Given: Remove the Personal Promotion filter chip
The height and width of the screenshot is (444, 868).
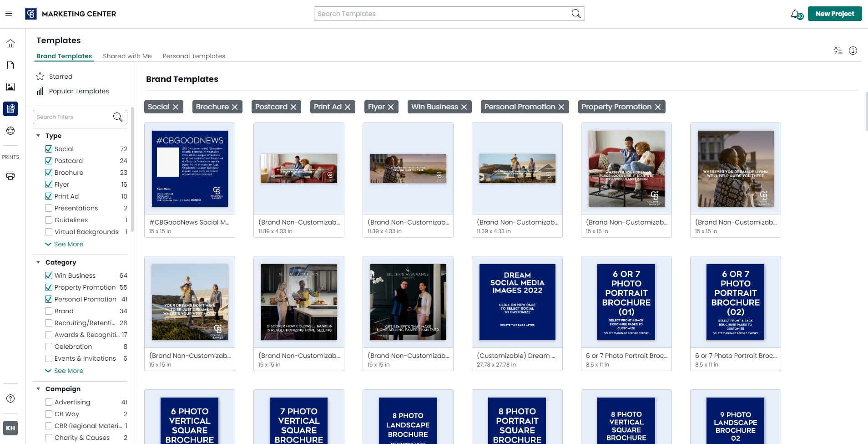Looking at the screenshot, I should click(561, 107).
